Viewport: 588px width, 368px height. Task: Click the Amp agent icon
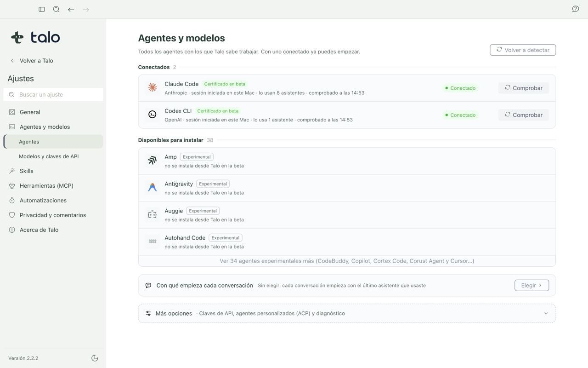tap(153, 161)
